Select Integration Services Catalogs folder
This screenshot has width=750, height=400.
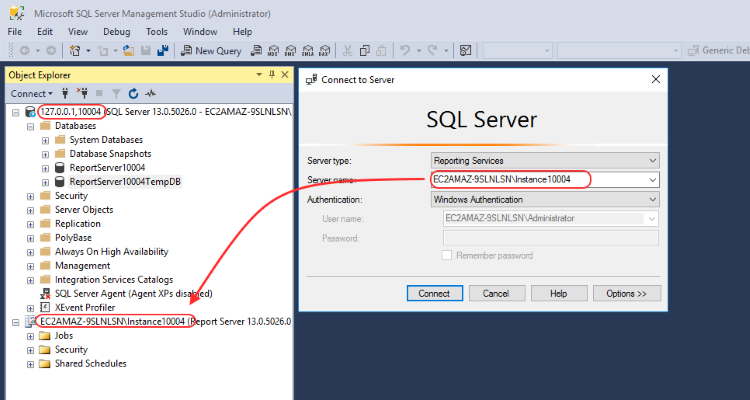114,279
